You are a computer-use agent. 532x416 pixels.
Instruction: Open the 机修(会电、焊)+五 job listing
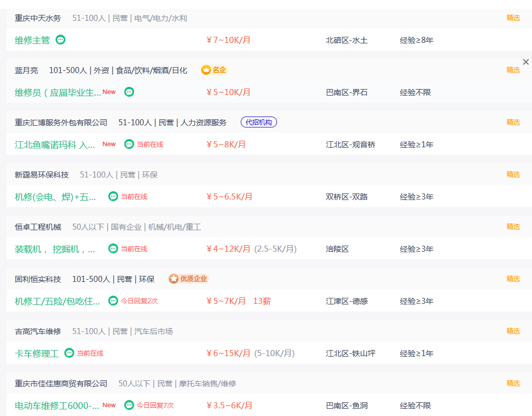click(55, 197)
